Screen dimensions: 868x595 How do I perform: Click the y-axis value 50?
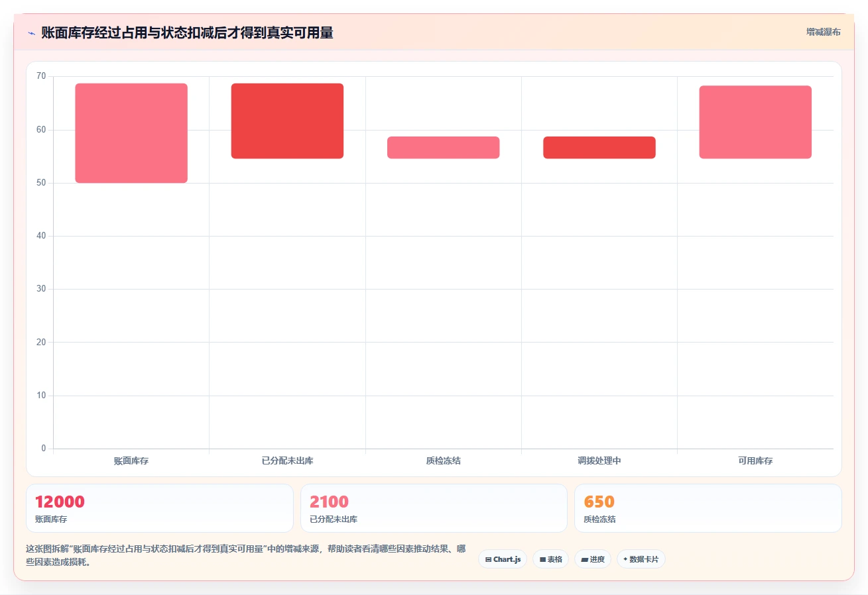pyautogui.click(x=41, y=183)
